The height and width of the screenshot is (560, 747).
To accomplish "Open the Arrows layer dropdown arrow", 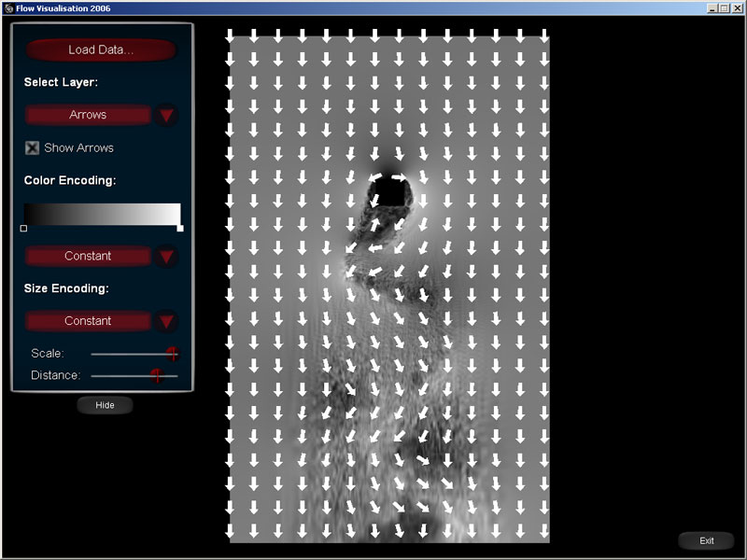I will click(x=166, y=115).
